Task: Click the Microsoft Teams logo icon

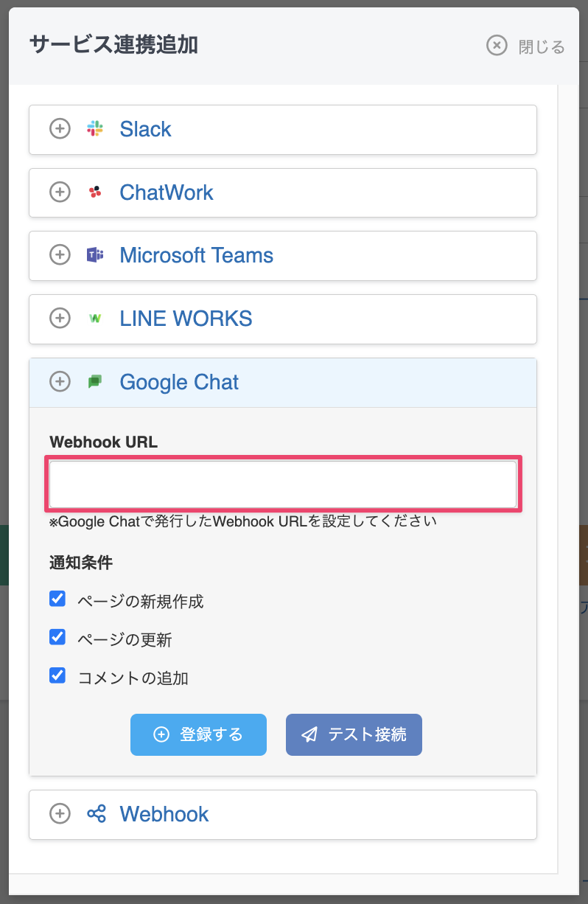Action: (x=95, y=255)
